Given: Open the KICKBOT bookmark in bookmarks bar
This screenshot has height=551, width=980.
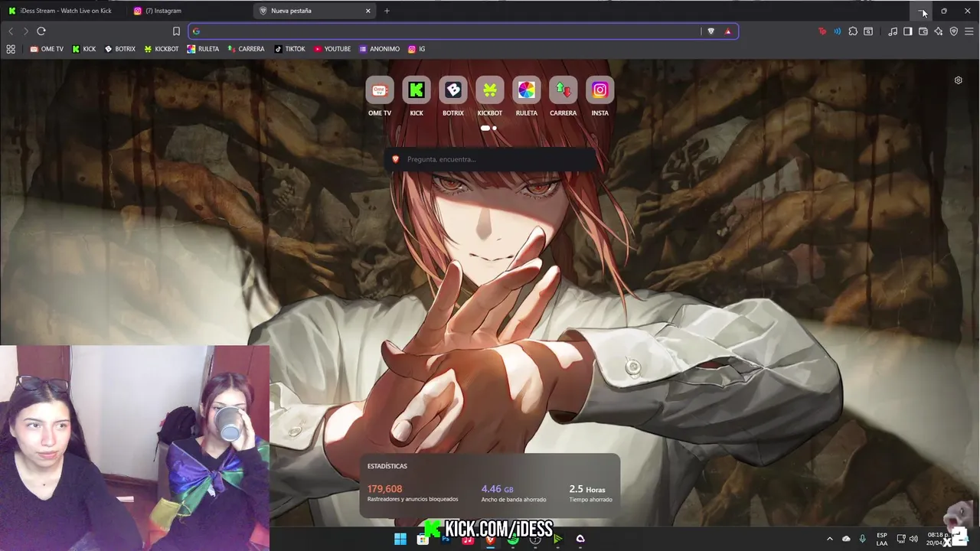Looking at the screenshot, I should (162, 49).
